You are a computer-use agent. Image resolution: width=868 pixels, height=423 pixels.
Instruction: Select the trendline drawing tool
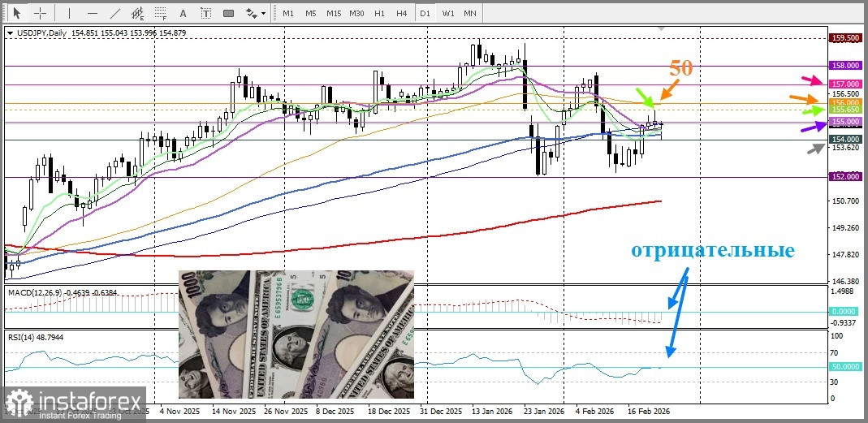(x=115, y=13)
